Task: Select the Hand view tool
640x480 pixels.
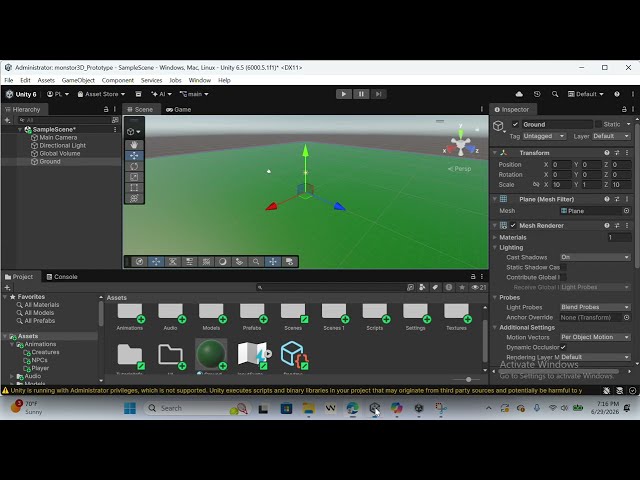Action: 134,144
